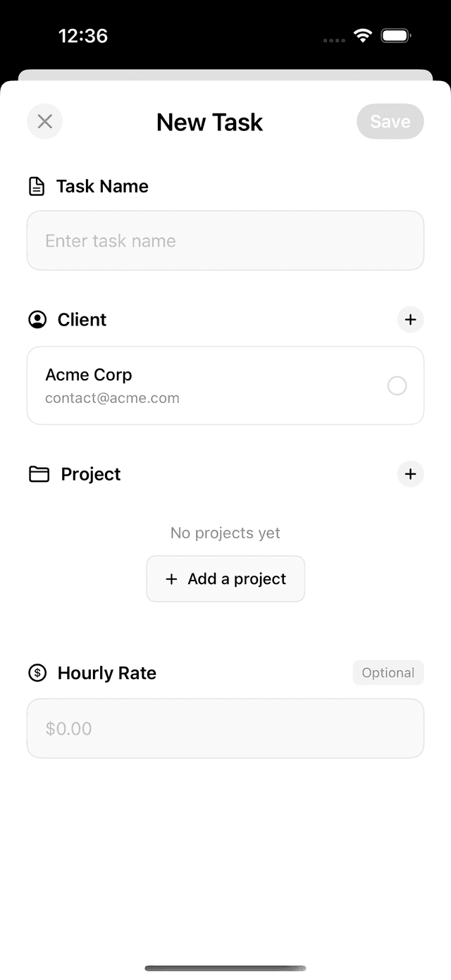This screenshot has height=980, width=451.
Task: Tap the plus icon to add a new client
Action: coord(410,319)
